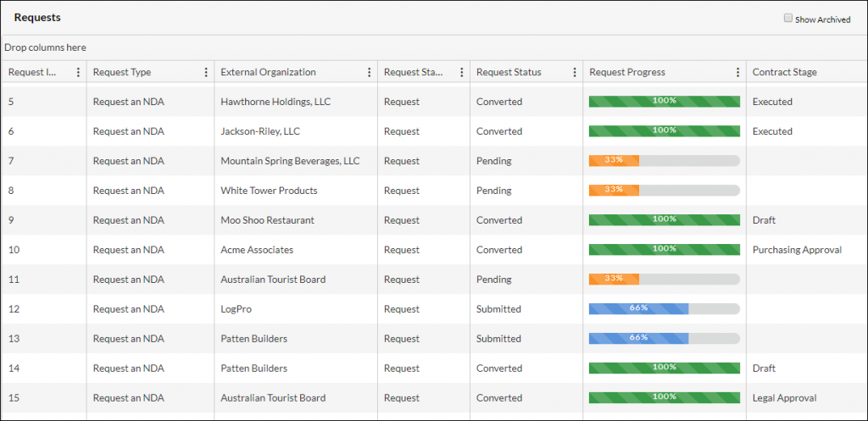Viewport: 868px width, 421px height.
Task: Select the Hawthorne Holdings, LLC row
Action: 434,102
